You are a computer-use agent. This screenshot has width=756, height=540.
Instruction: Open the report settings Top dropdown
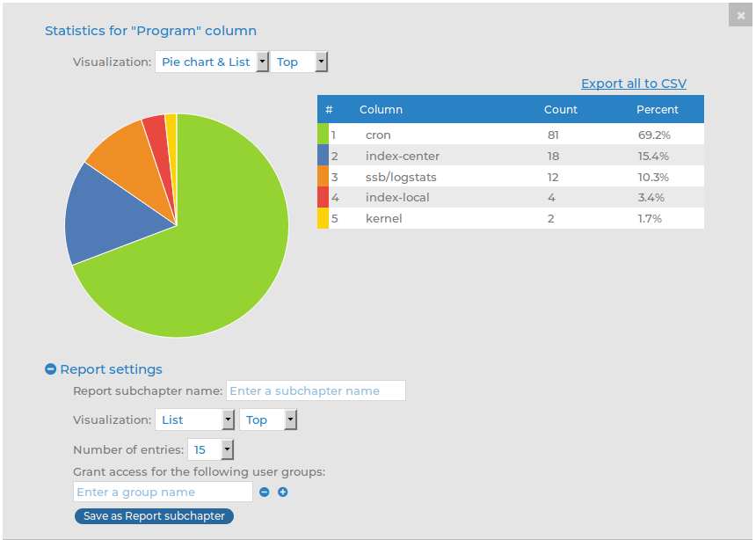click(x=268, y=420)
